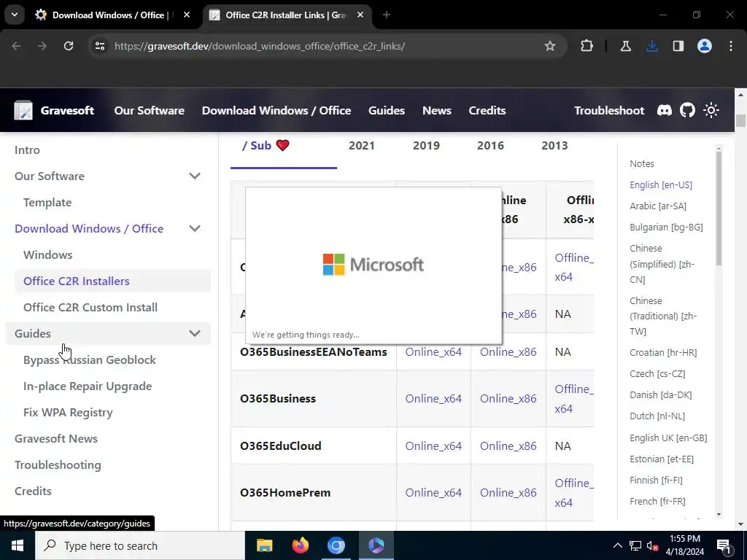The height and width of the screenshot is (560, 747).
Task: Toggle light/dark theme sun icon
Action: [x=711, y=111]
